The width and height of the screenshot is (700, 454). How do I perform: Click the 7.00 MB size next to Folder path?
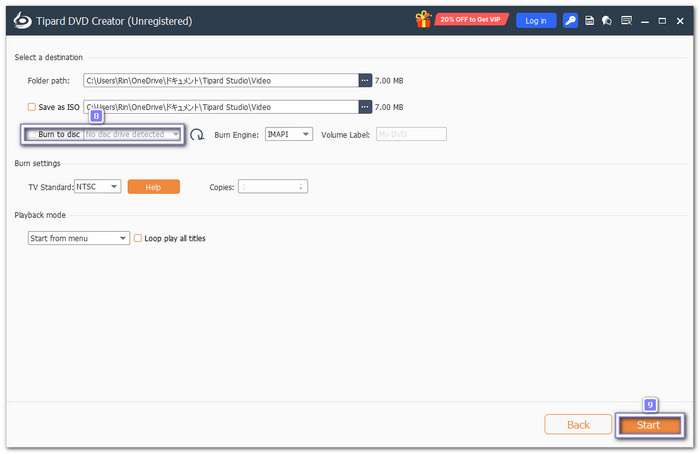[x=389, y=81]
